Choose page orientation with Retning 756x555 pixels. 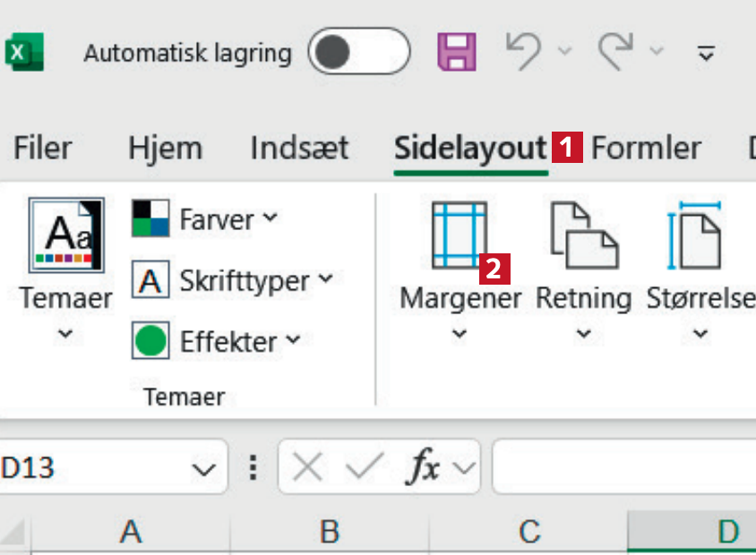point(583,269)
